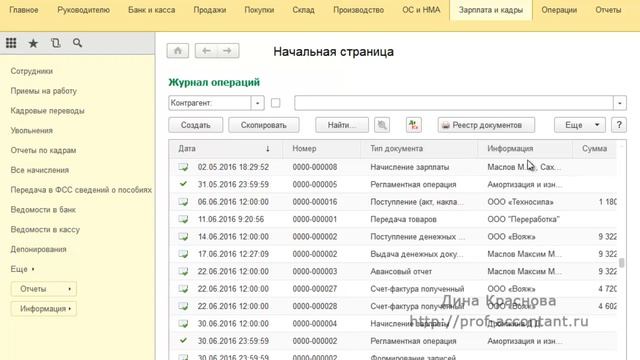640x360 pixels.
Task: Open the Производство section
Action: point(358,10)
